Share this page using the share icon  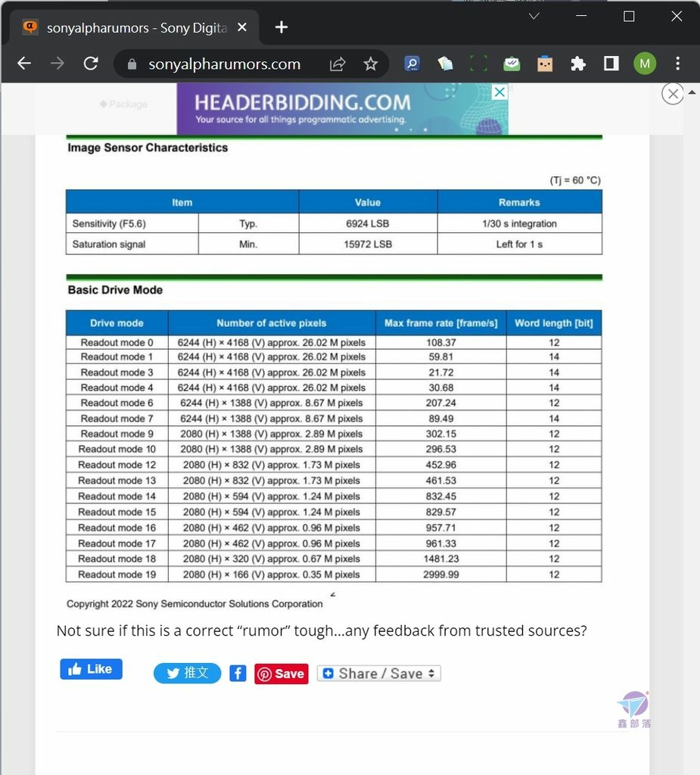(x=338, y=64)
